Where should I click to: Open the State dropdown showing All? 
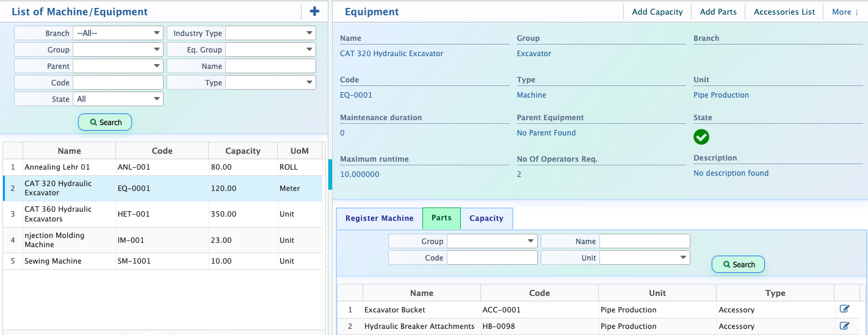point(118,99)
